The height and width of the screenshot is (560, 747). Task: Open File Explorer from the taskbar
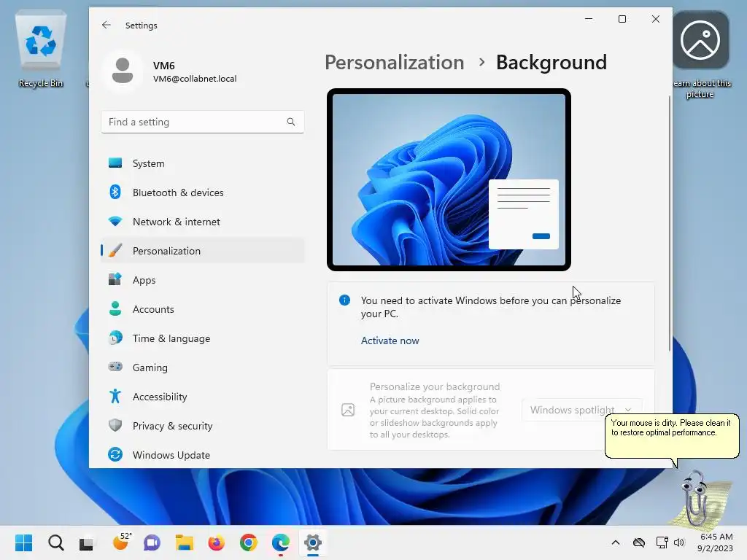pos(184,542)
